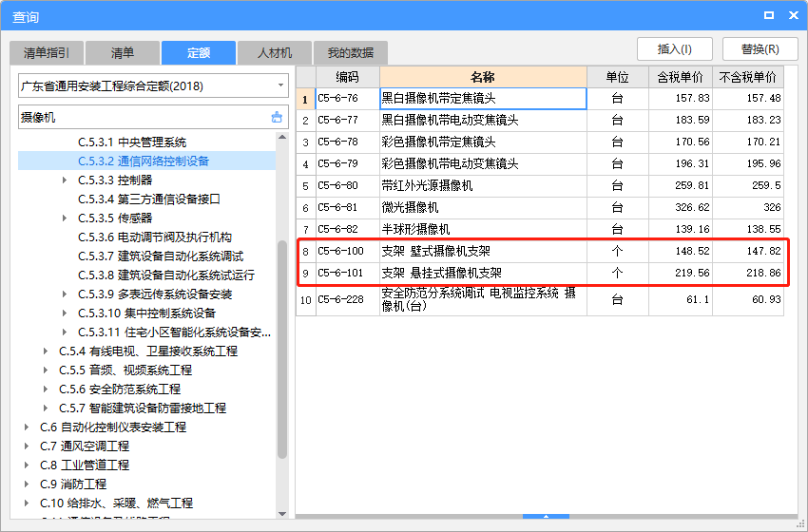808x532 pixels.
Task: Select the 彩色摄像机带定焦镜头 name cell
Action: point(483,142)
